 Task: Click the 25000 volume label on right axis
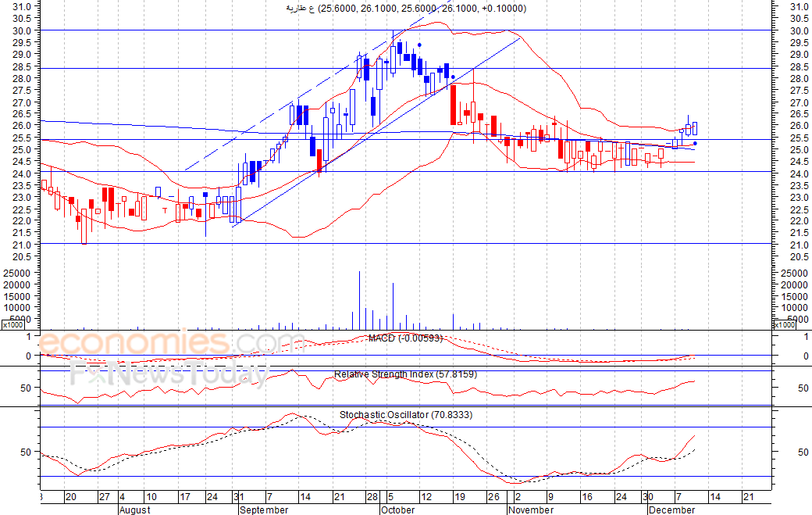(x=794, y=273)
